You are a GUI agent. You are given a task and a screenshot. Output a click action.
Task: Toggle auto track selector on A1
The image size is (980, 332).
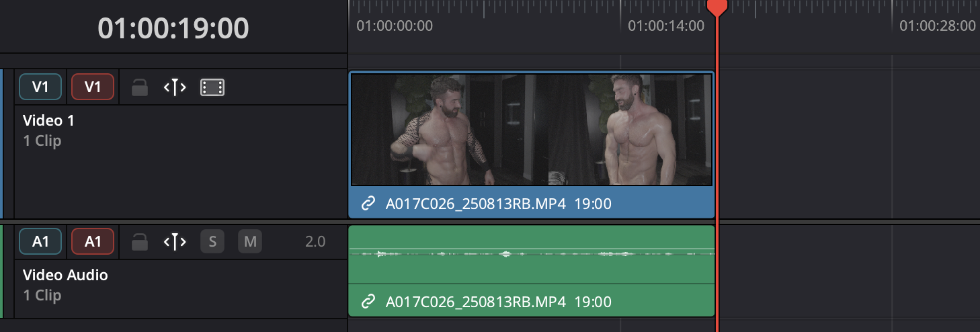[x=175, y=242]
